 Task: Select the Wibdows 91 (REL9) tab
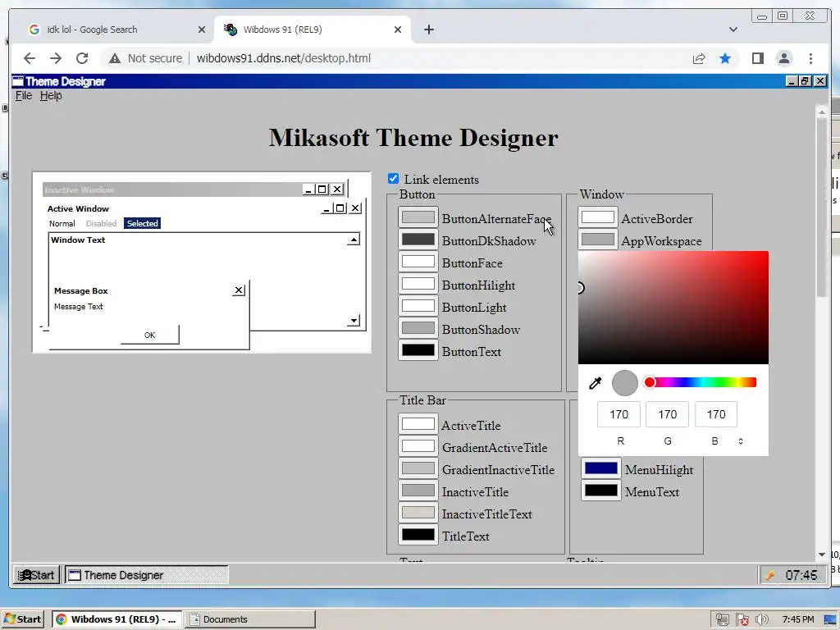[x=313, y=30]
